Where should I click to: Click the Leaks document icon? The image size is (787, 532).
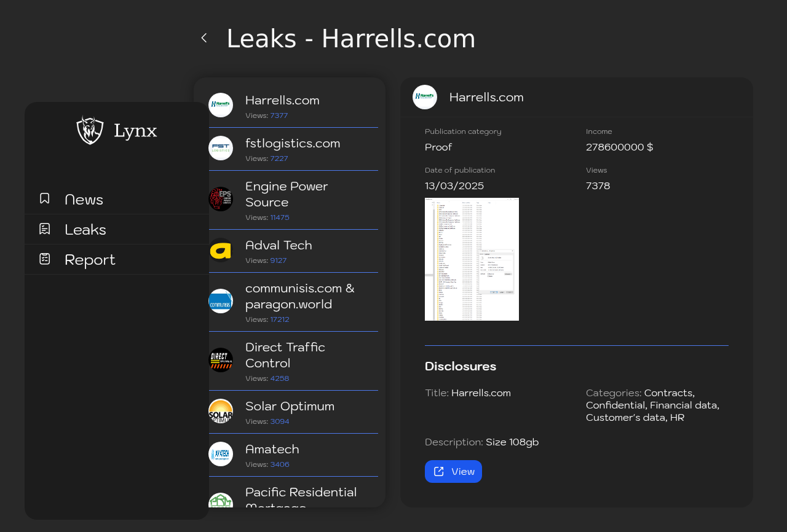tap(44, 229)
